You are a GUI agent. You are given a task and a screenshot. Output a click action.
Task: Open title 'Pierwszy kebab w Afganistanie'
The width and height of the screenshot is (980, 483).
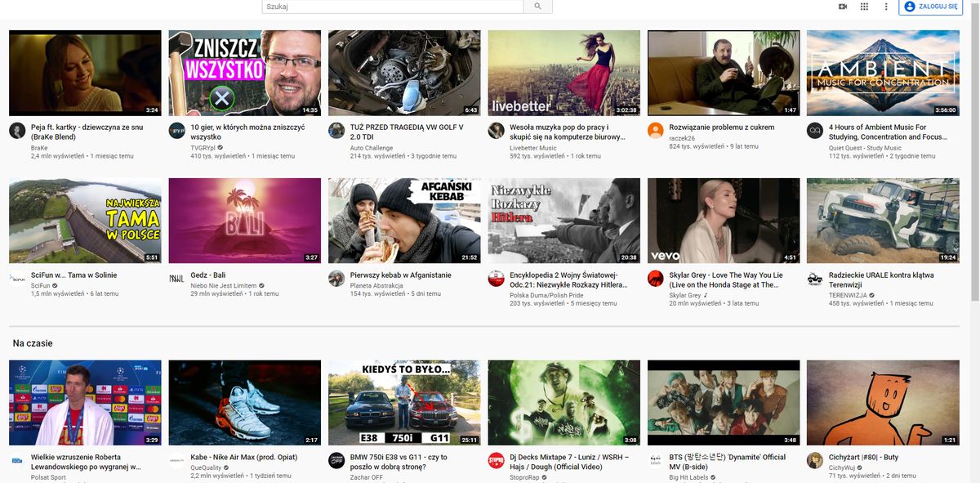pos(401,275)
